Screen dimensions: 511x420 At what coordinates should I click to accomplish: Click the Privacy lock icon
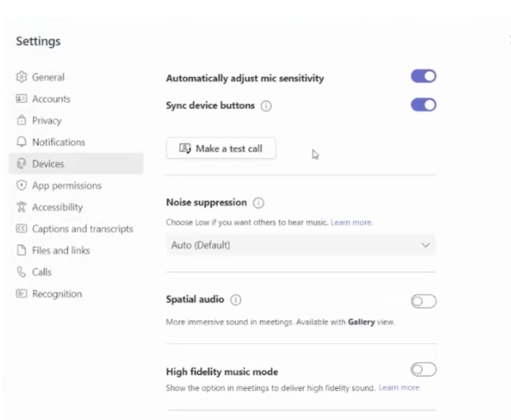pos(22,120)
